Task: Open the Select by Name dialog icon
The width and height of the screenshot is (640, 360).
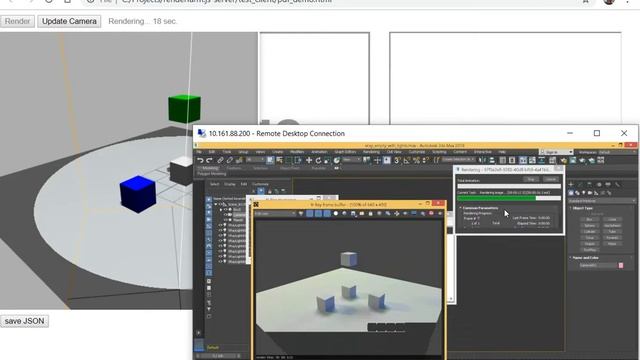Action: [279, 160]
